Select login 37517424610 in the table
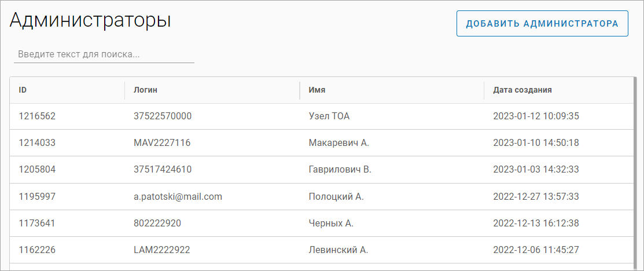Image resolution: width=644 pixels, height=271 pixels. point(162,170)
